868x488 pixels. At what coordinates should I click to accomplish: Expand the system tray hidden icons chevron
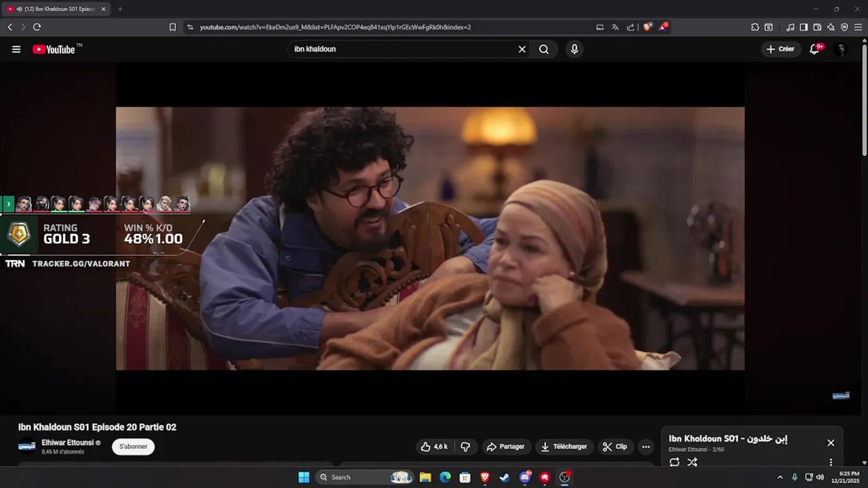coord(780,477)
